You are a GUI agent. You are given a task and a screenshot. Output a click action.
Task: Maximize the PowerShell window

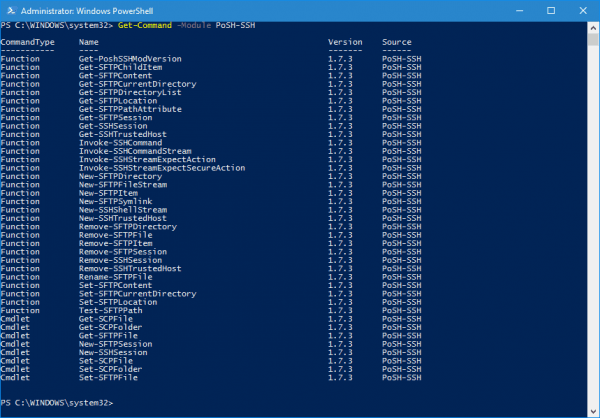click(551, 11)
